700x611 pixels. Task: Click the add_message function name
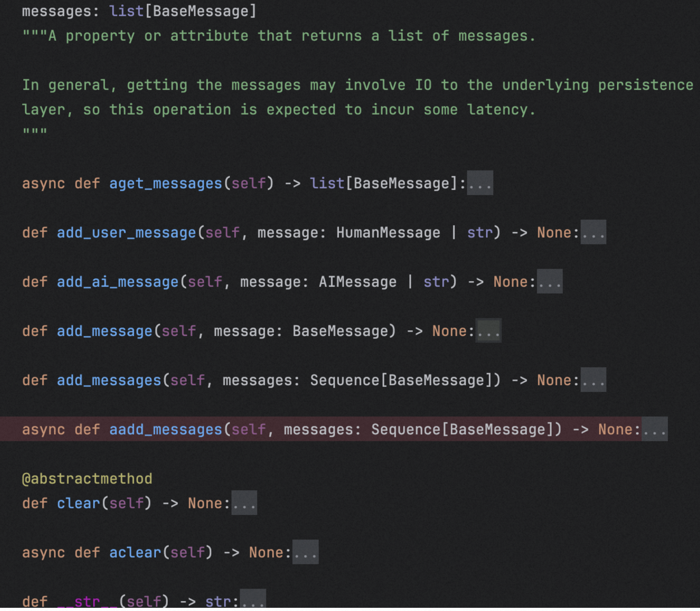click(104, 331)
